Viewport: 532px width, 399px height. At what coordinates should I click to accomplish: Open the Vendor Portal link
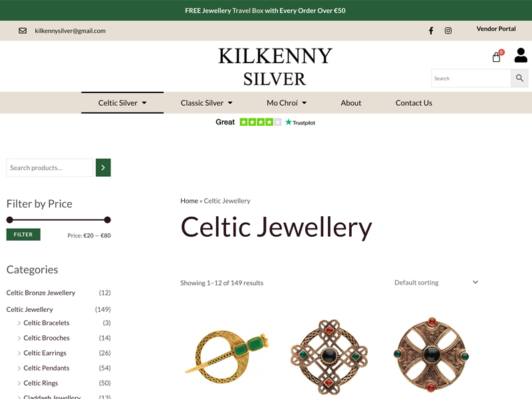pyautogui.click(x=495, y=29)
